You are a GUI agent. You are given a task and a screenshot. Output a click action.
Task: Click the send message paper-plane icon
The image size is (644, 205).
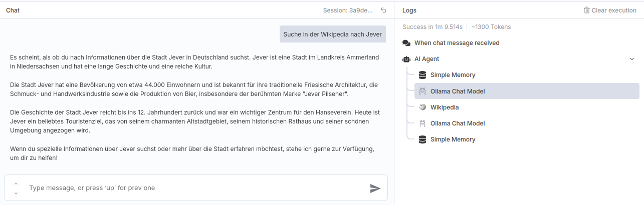click(x=375, y=188)
